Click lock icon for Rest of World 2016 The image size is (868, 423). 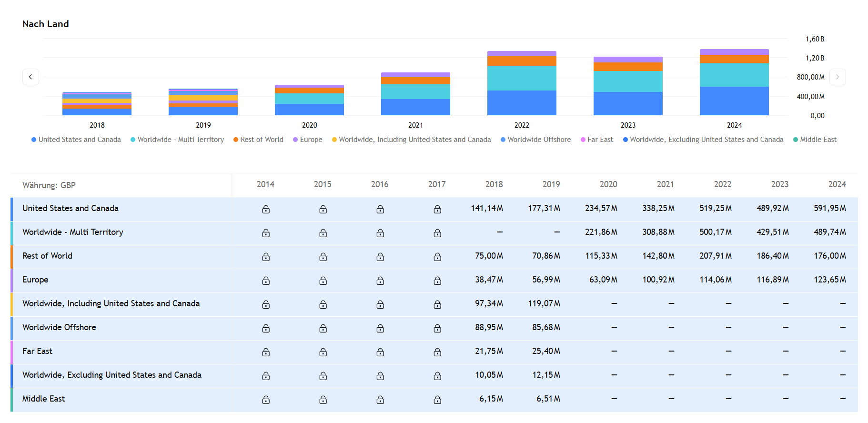click(x=380, y=257)
